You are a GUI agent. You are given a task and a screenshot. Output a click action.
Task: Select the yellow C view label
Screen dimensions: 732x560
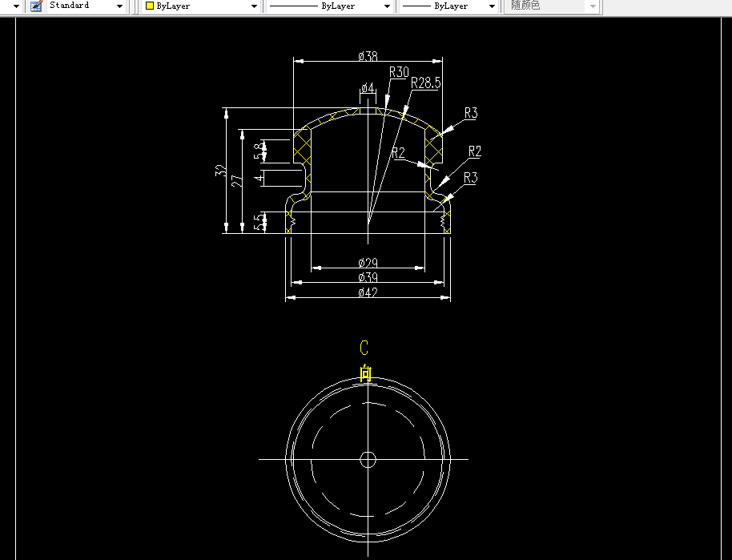(364, 348)
